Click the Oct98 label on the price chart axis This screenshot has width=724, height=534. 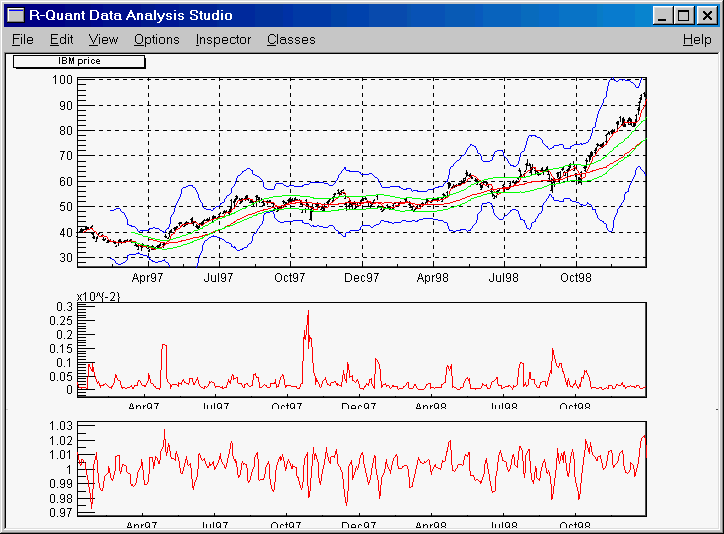click(x=576, y=277)
